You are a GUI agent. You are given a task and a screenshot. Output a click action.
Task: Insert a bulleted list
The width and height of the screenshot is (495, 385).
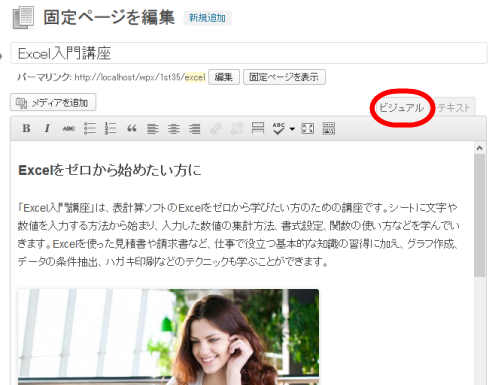click(x=90, y=128)
